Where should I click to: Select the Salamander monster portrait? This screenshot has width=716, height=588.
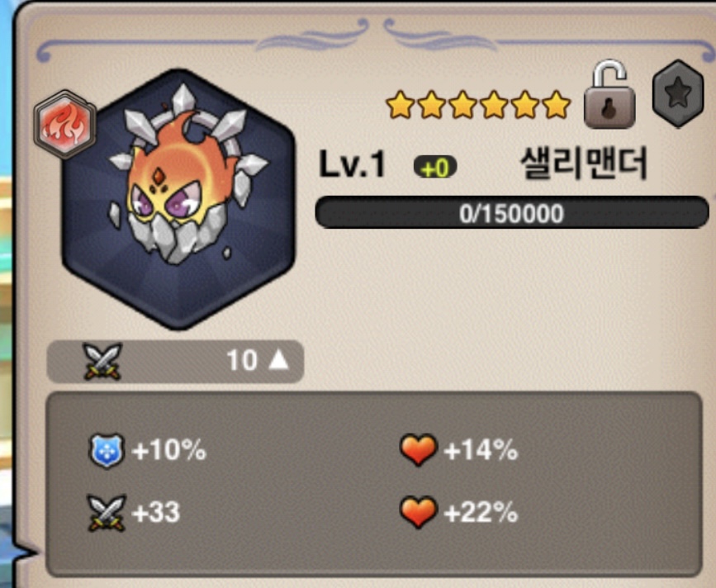[x=178, y=199]
